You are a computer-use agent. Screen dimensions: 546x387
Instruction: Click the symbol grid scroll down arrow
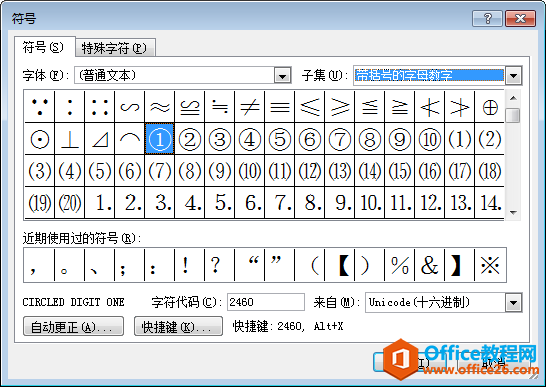coord(513,212)
